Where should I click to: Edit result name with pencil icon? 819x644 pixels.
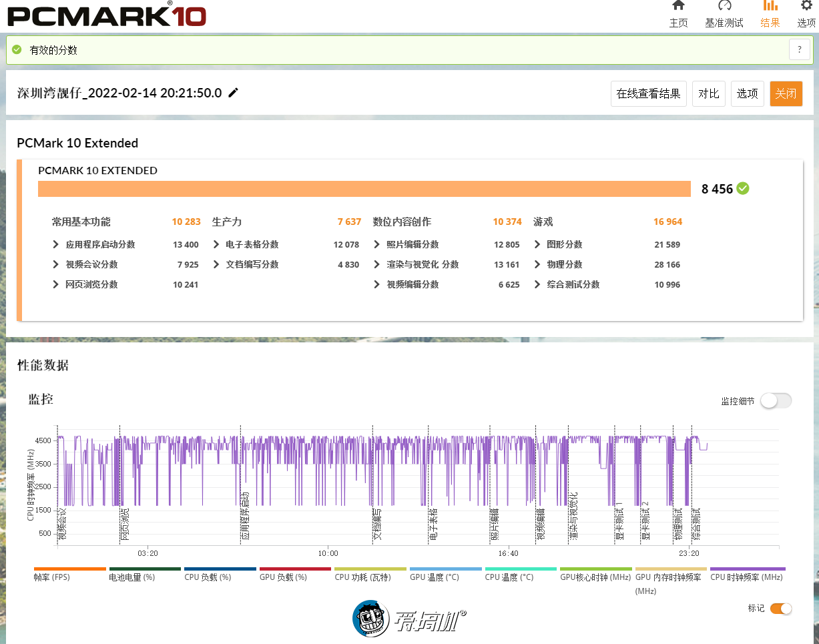pyautogui.click(x=233, y=93)
